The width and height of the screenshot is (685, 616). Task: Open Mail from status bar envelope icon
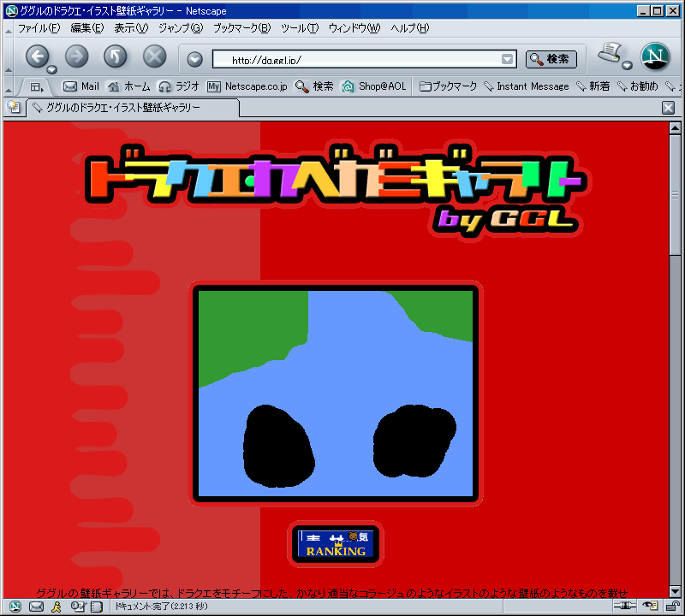36,606
